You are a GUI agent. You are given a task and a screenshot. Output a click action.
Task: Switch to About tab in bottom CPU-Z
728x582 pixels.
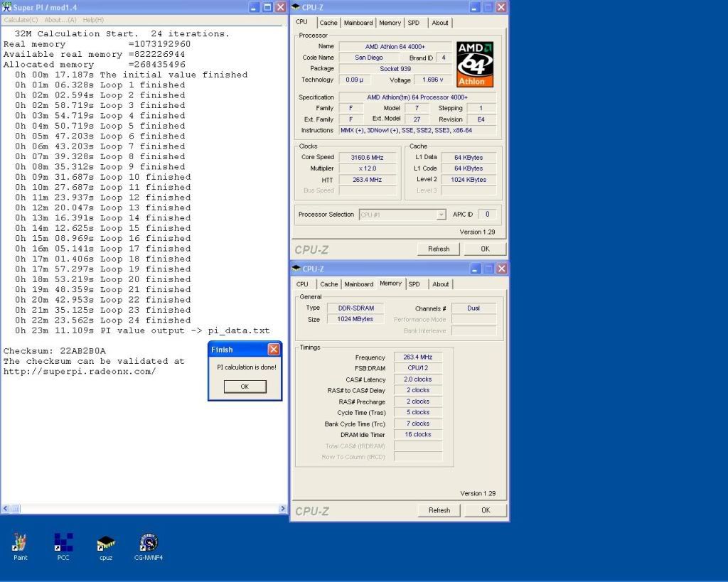click(440, 284)
